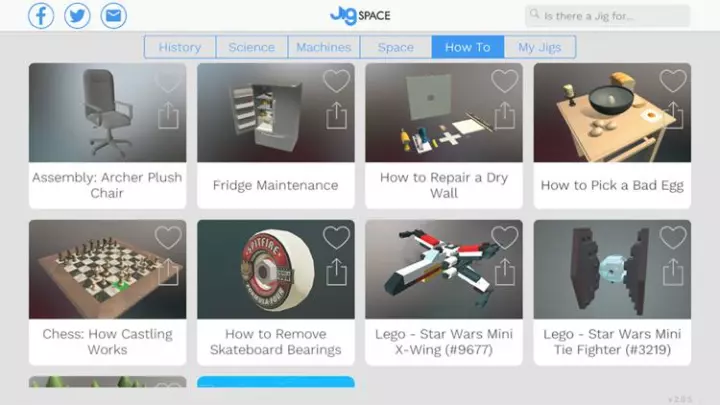Share the Skateboard Bearings jig
The image size is (720, 405).
tap(337, 272)
